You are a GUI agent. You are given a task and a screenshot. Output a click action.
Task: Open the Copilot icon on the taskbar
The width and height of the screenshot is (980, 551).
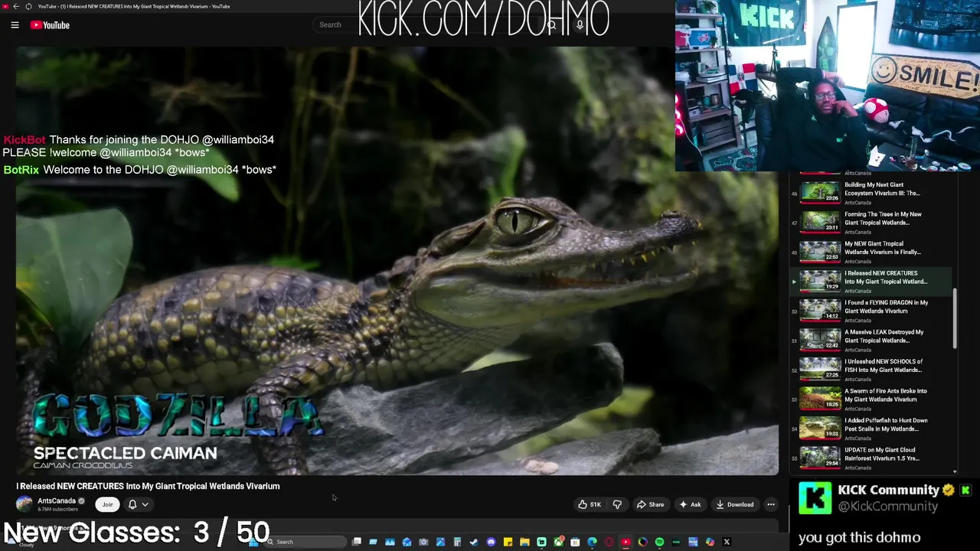click(x=710, y=542)
